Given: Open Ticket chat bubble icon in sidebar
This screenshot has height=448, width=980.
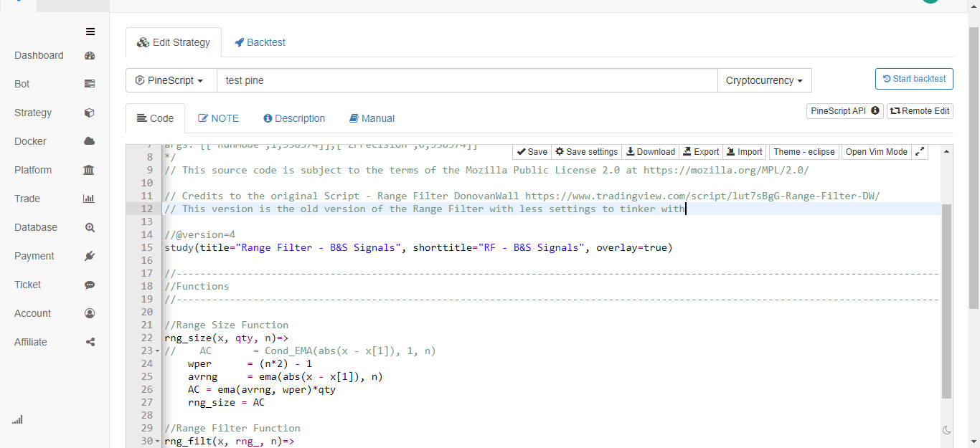Looking at the screenshot, I should point(90,285).
